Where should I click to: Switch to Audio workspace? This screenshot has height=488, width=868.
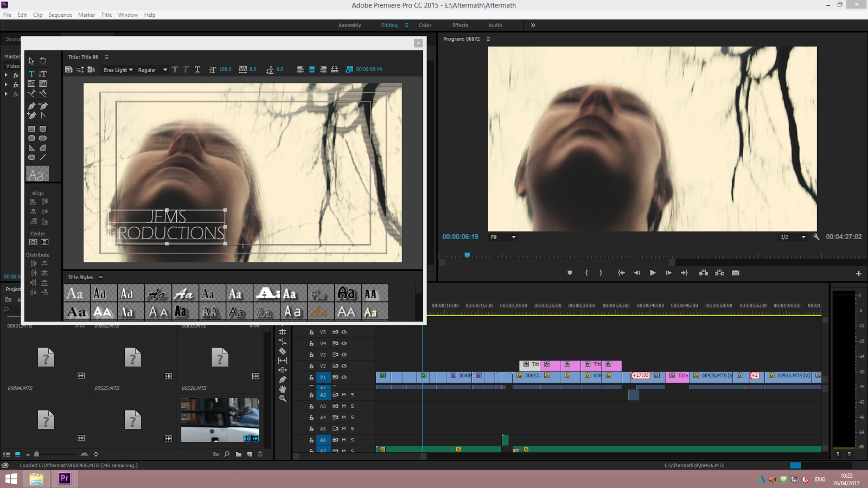click(495, 25)
